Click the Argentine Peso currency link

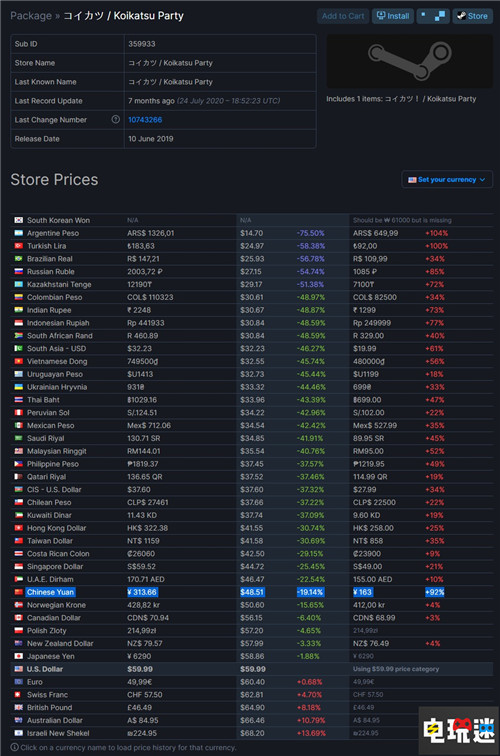[53, 233]
